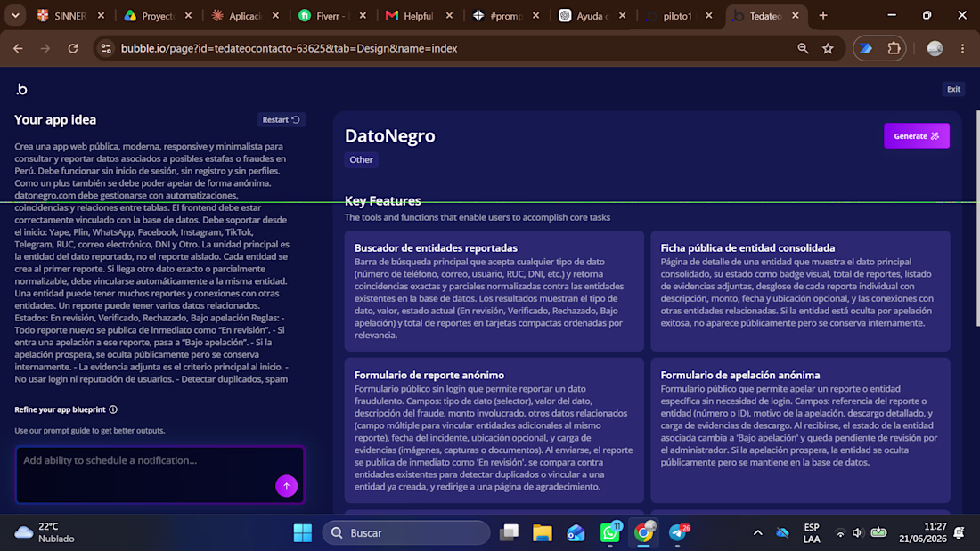980x551 pixels.
Task: Expand hidden system tray icons
Action: [757, 533]
